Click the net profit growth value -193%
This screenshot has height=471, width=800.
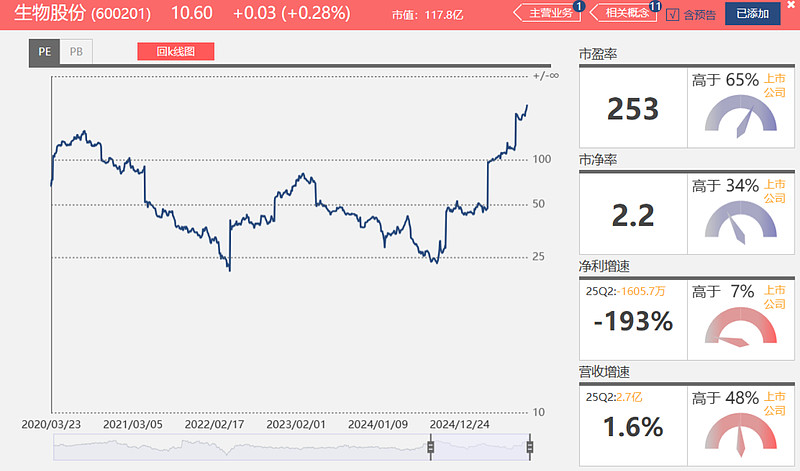tap(633, 321)
